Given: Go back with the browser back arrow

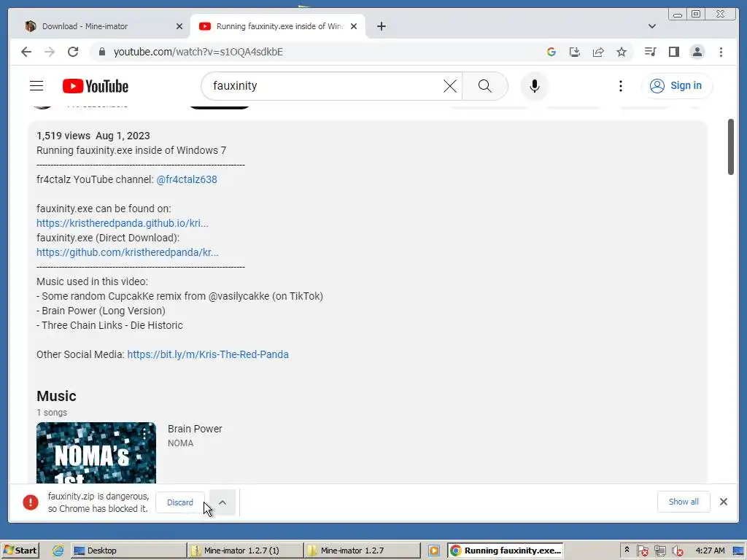Looking at the screenshot, I should pos(26,52).
